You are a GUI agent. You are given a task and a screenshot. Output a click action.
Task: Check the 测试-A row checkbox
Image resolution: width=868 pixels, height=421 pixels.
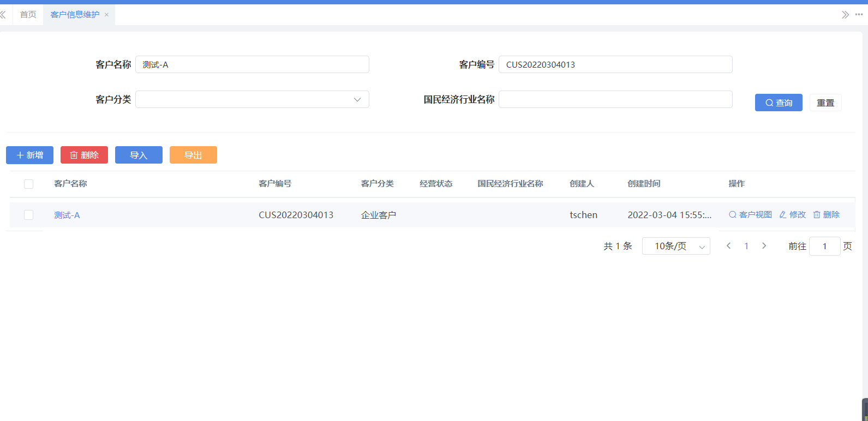point(28,215)
